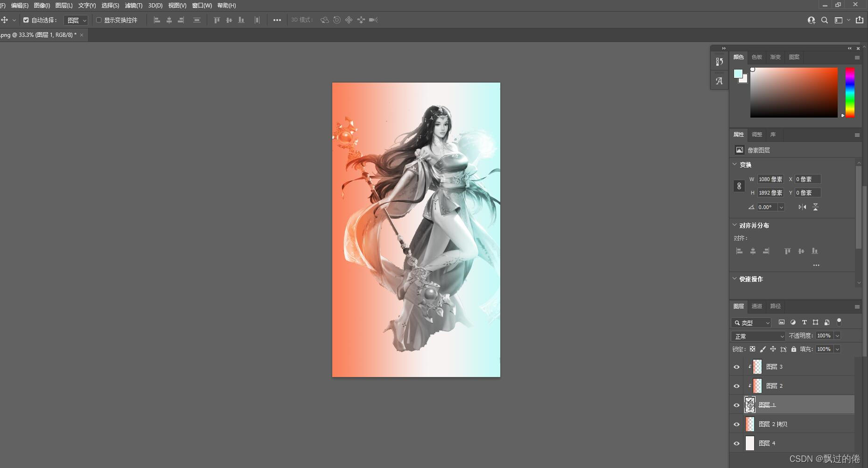Filter layers by pixel layer icon
The height and width of the screenshot is (468, 868).
782,322
